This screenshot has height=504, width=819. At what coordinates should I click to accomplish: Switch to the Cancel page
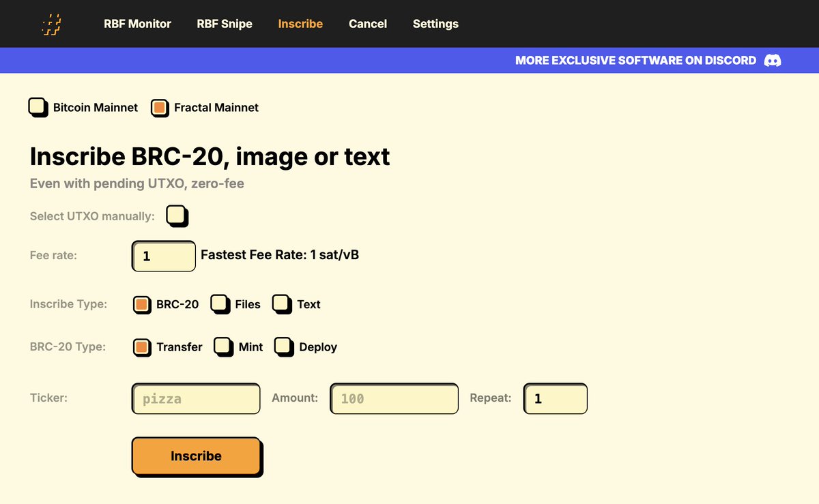pyautogui.click(x=368, y=24)
